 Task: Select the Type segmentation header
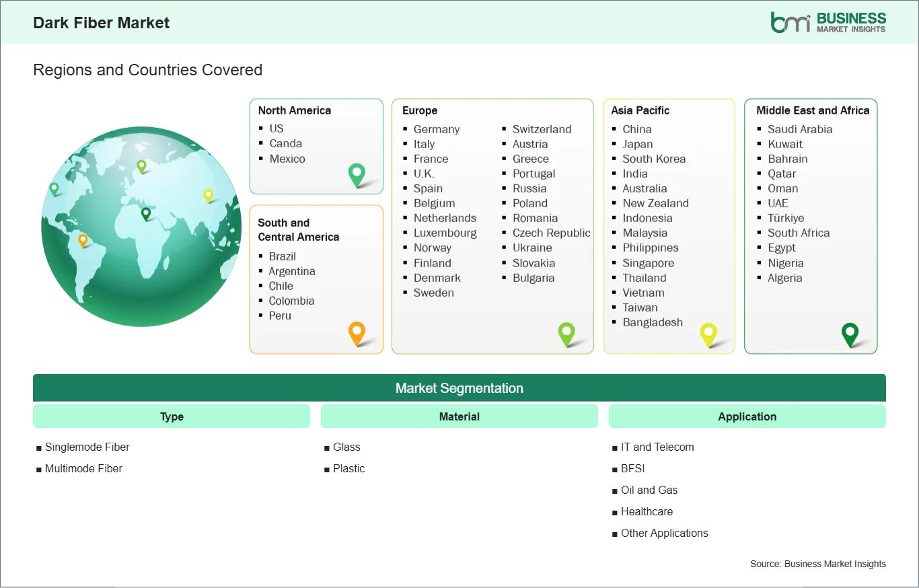tap(172, 416)
